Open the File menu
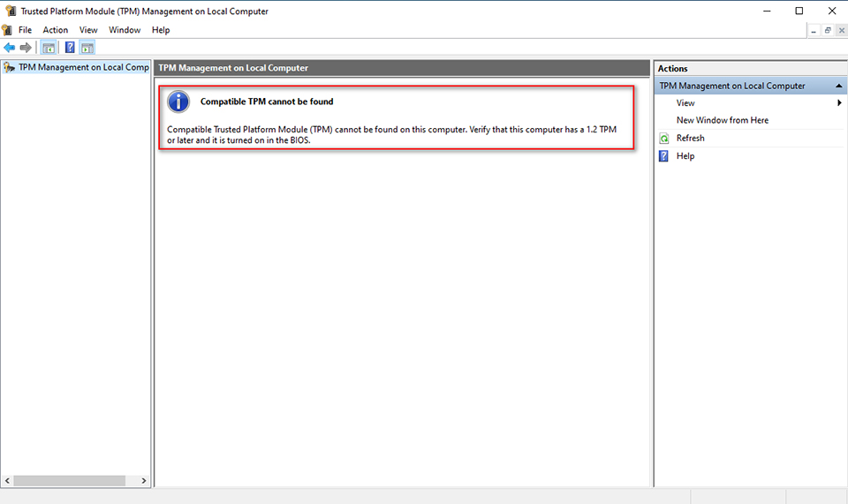This screenshot has width=848, height=504. [x=25, y=30]
